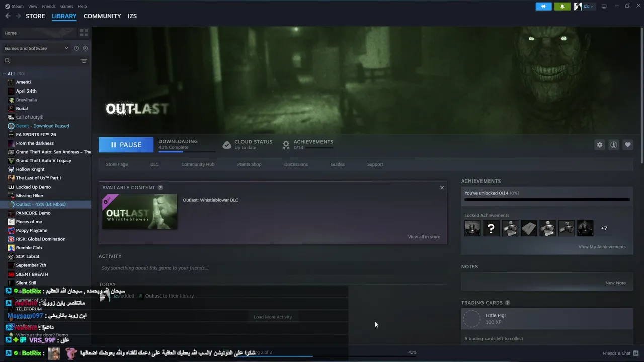Open Friends & Chat icon at bottom right

coord(636,353)
